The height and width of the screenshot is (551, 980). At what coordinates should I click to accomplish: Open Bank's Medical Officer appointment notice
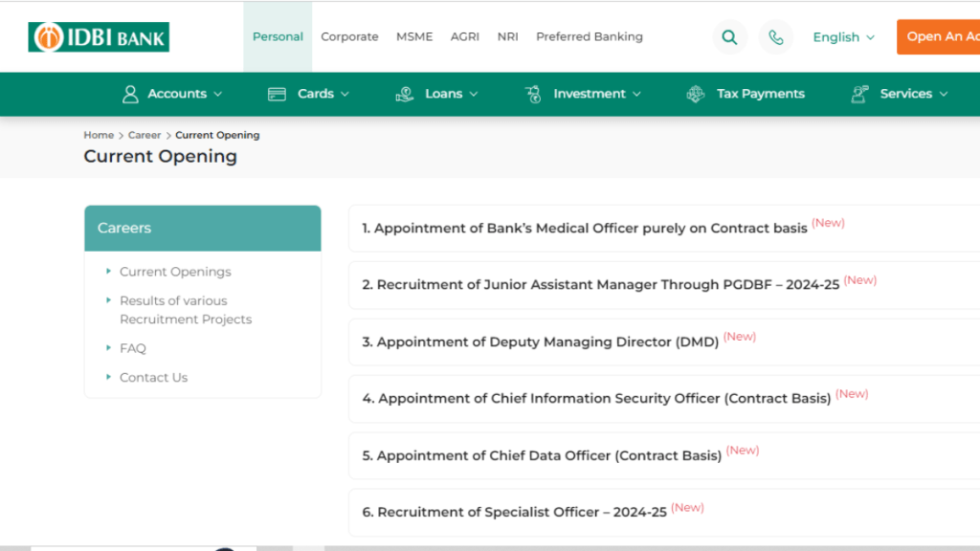pos(585,228)
